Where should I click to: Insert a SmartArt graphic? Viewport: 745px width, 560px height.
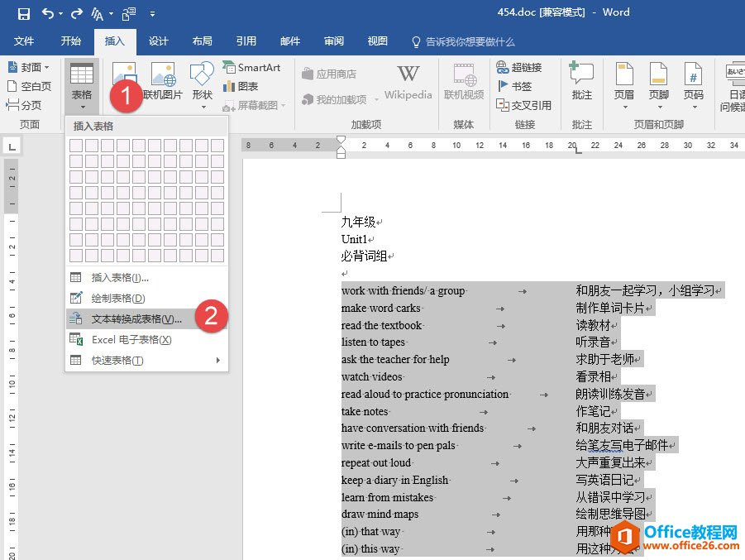(x=251, y=68)
